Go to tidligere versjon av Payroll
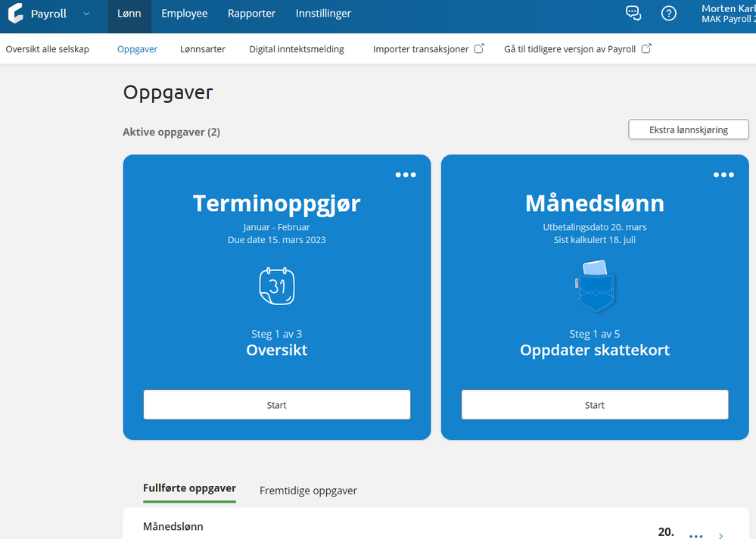The image size is (756, 539). 569,48
